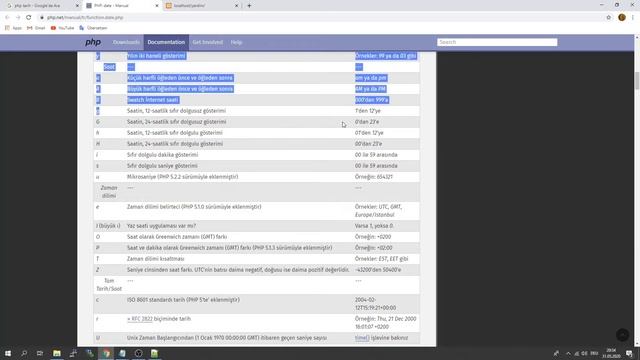640x360 pixels.
Task: Select text 'Sıfır dolgulu saniye gösterimi'
Action: coord(162,166)
